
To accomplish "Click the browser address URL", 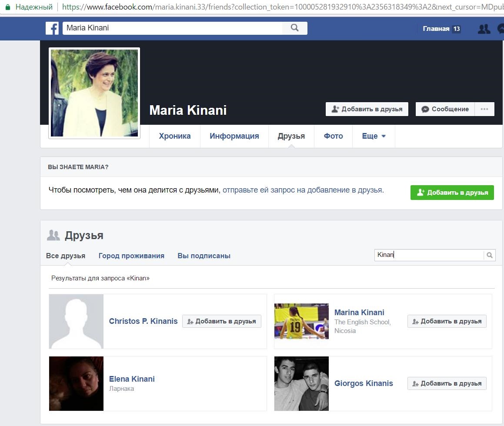I will (x=283, y=7).
